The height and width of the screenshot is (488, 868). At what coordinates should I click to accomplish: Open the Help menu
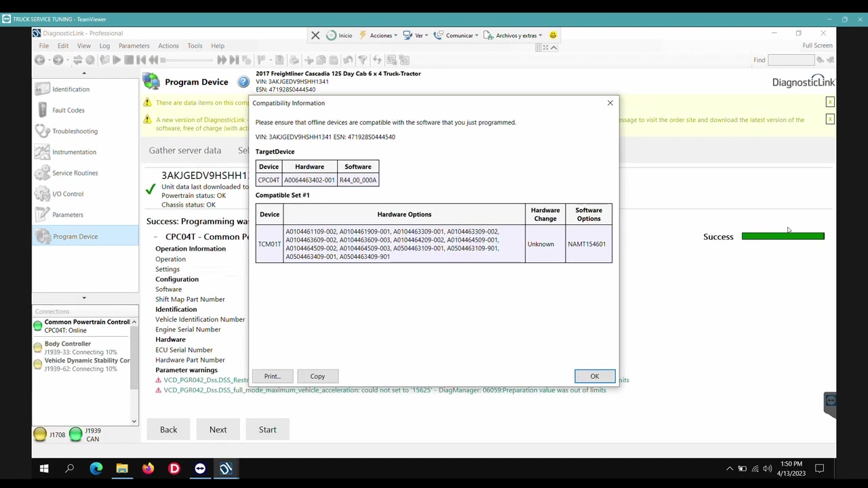218,46
